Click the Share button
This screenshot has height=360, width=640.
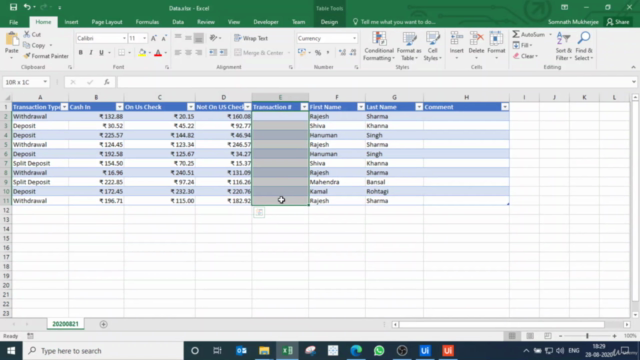point(618,22)
